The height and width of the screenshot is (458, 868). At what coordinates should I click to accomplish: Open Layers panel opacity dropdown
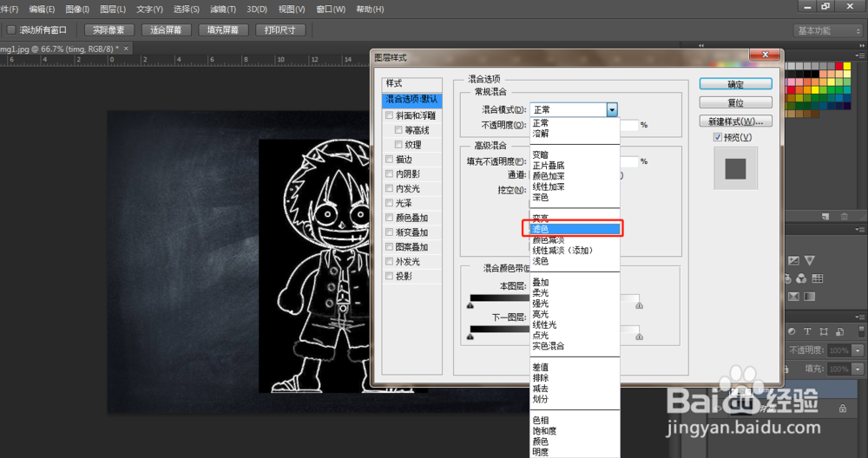tap(858, 350)
